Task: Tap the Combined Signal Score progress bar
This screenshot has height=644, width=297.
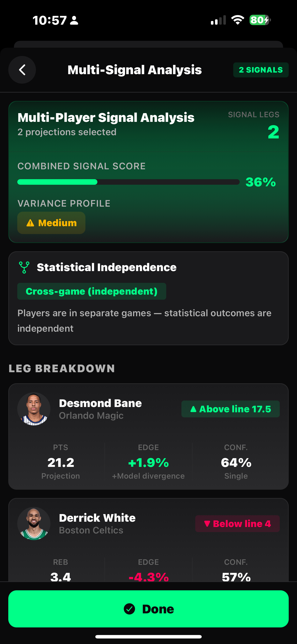Action: (128, 182)
